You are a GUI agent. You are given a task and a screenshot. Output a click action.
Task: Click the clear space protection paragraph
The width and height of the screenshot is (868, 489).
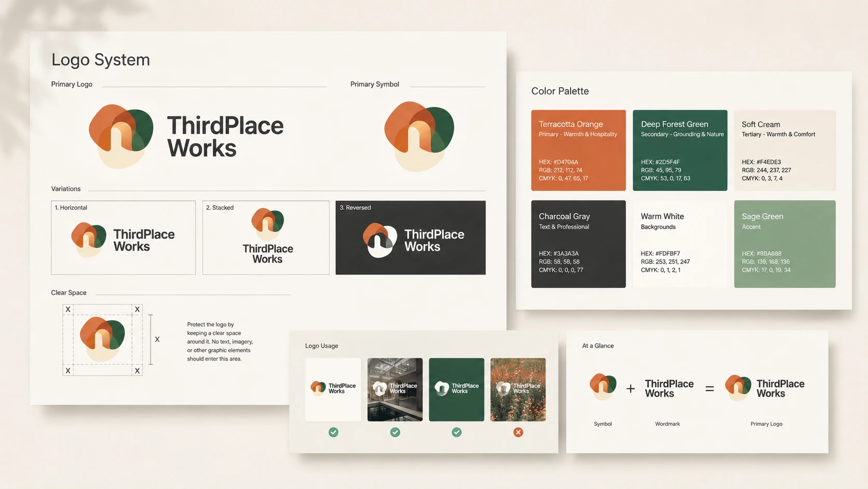coord(220,341)
